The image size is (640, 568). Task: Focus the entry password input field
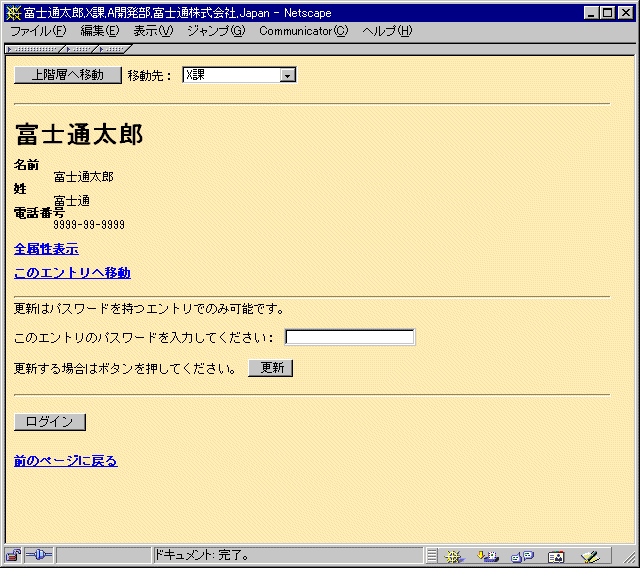click(350, 337)
